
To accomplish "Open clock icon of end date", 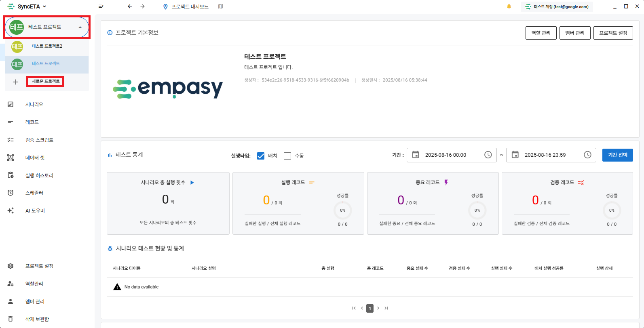I will click(587, 155).
